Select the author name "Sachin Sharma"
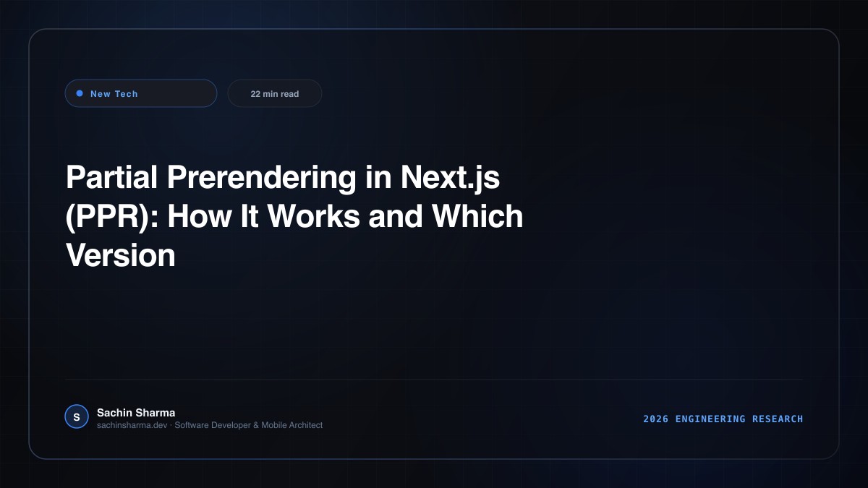The image size is (868, 488). (136, 412)
